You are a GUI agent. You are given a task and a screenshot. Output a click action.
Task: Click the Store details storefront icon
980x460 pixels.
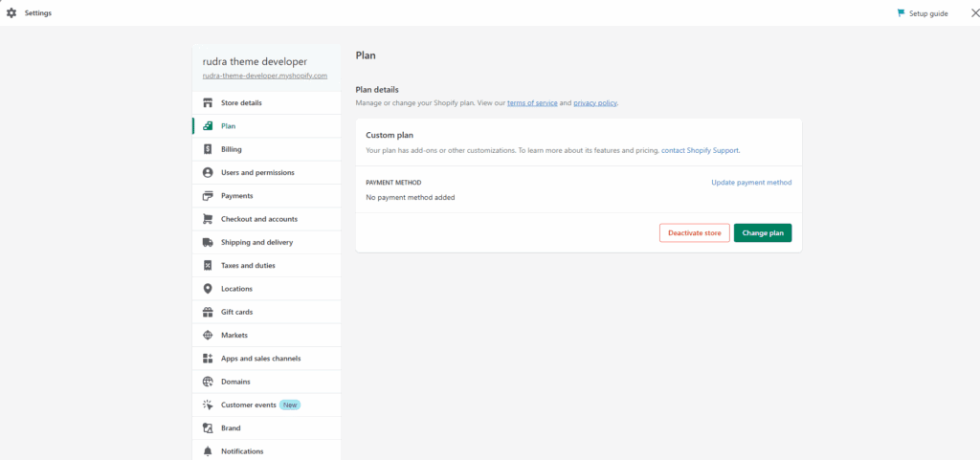pyautogui.click(x=208, y=103)
